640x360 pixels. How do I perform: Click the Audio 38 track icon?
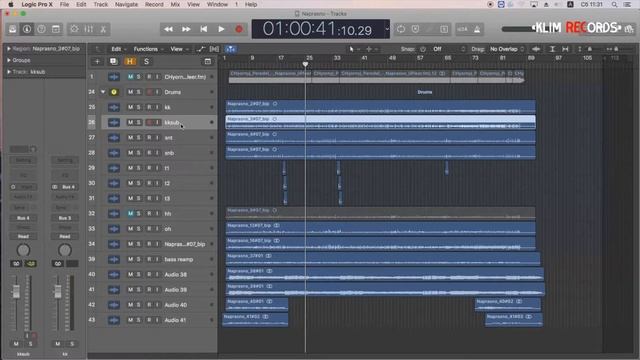tap(114, 274)
